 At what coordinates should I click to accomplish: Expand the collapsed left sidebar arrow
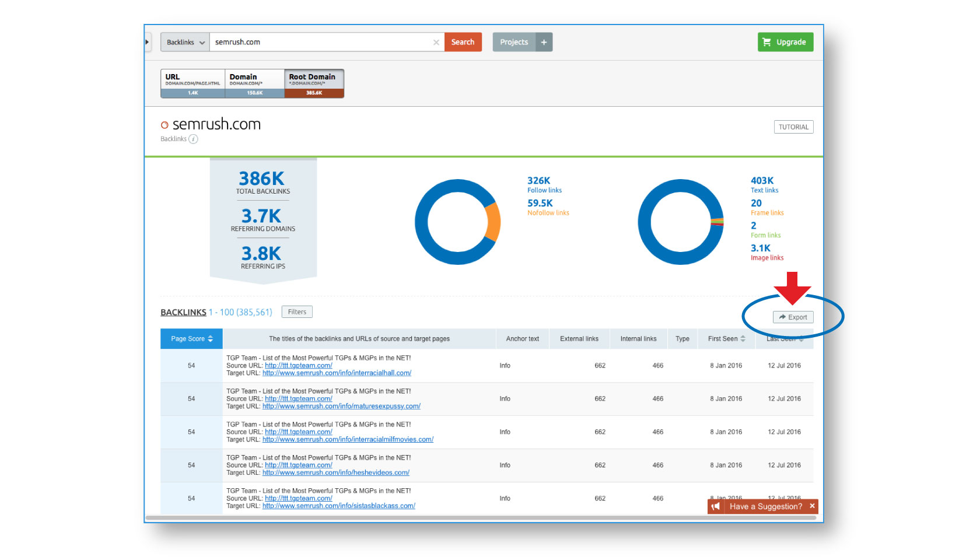coord(148,42)
